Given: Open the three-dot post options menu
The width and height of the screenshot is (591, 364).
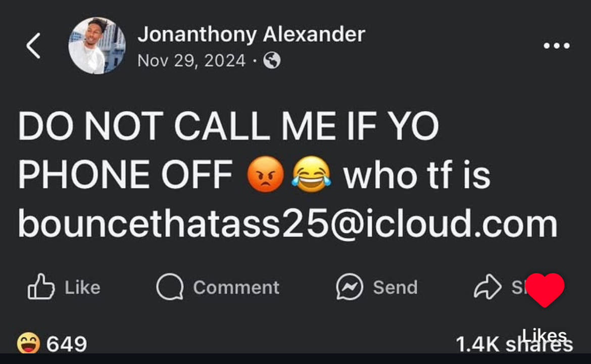Looking at the screenshot, I should (556, 45).
